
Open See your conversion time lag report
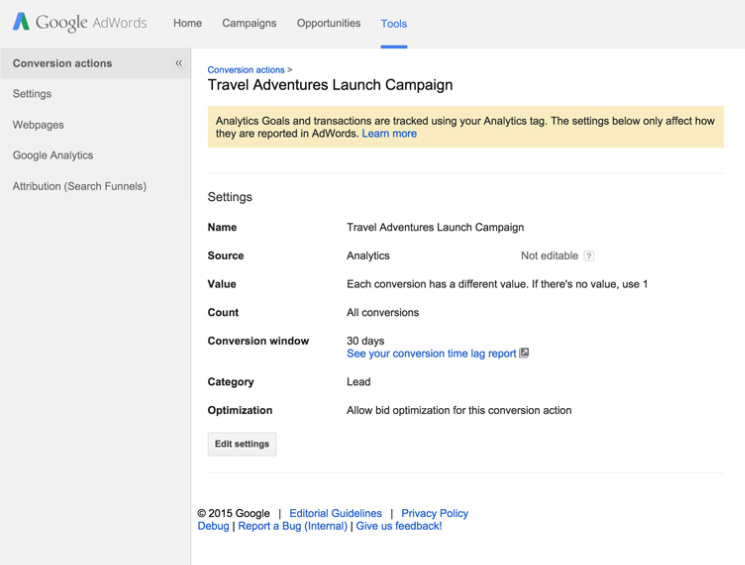[431, 354]
